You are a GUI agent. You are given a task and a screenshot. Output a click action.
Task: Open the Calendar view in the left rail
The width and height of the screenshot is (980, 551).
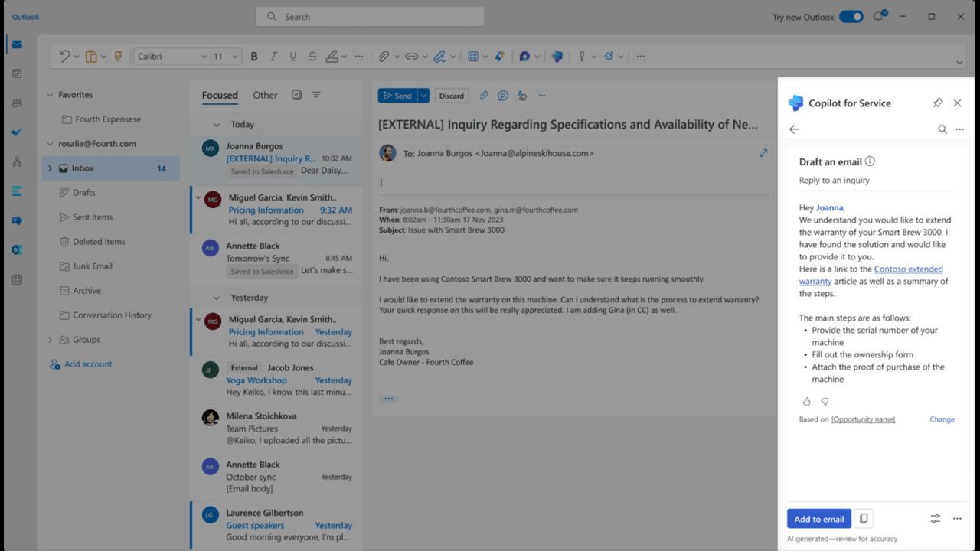(x=17, y=73)
